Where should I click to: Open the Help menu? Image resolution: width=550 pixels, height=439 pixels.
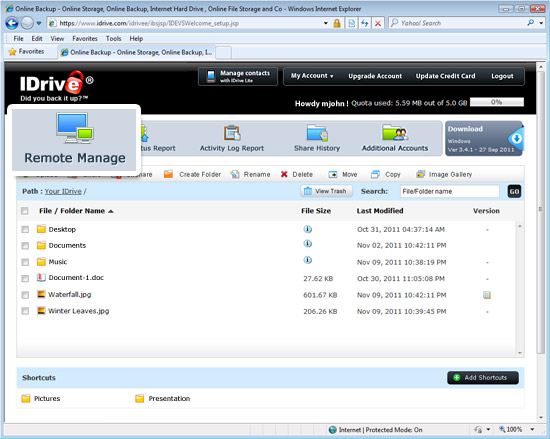point(136,39)
